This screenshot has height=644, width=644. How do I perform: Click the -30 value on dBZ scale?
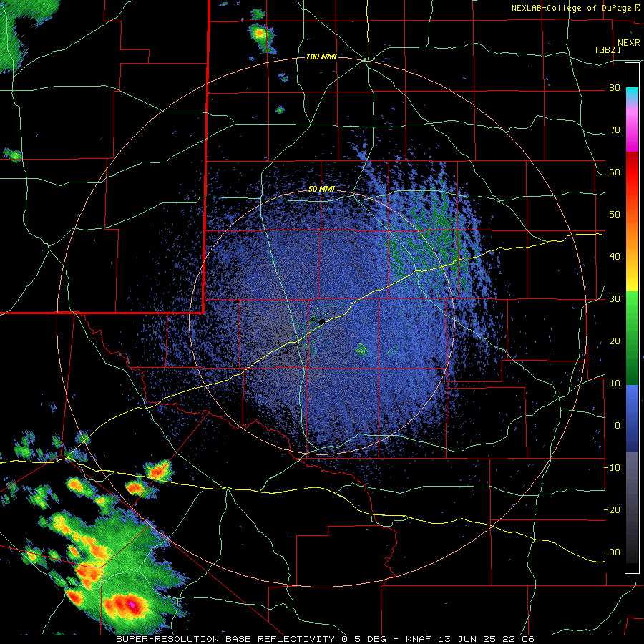[x=612, y=552]
